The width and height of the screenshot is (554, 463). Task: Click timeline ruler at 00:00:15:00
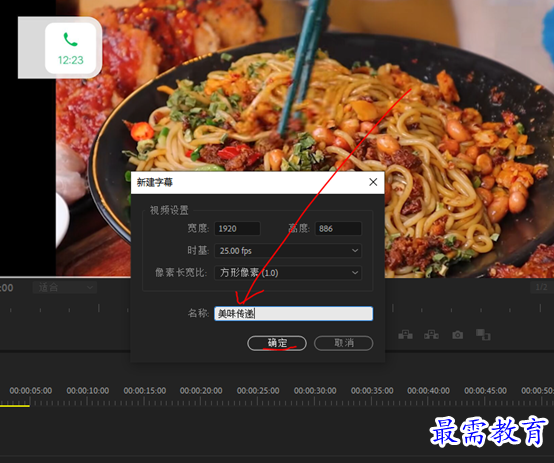[x=145, y=391]
